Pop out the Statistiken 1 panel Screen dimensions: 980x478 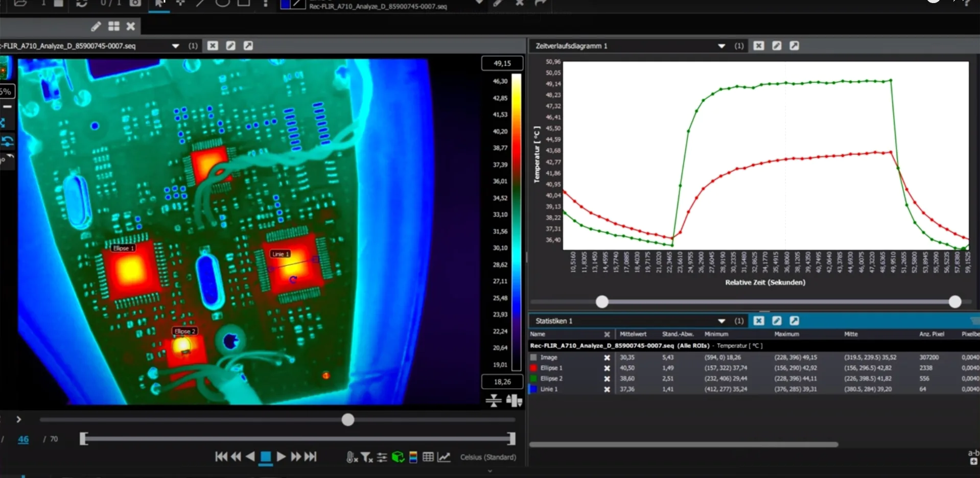click(794, 321)
